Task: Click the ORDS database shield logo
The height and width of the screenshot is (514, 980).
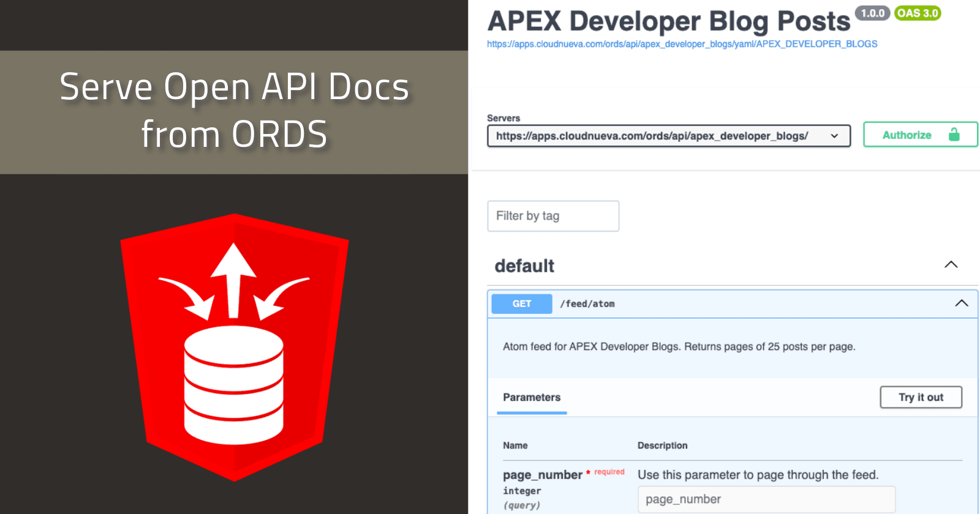Action: [235, 346]
